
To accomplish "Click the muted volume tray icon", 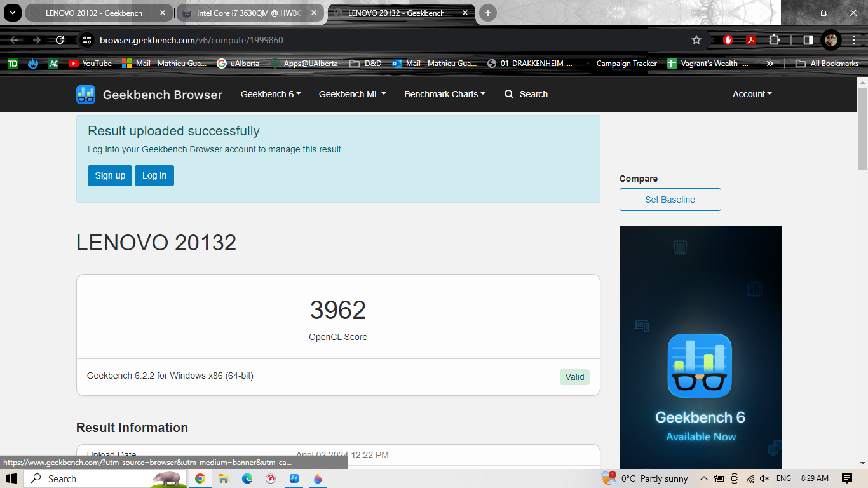I will click(x=765, y=478).
